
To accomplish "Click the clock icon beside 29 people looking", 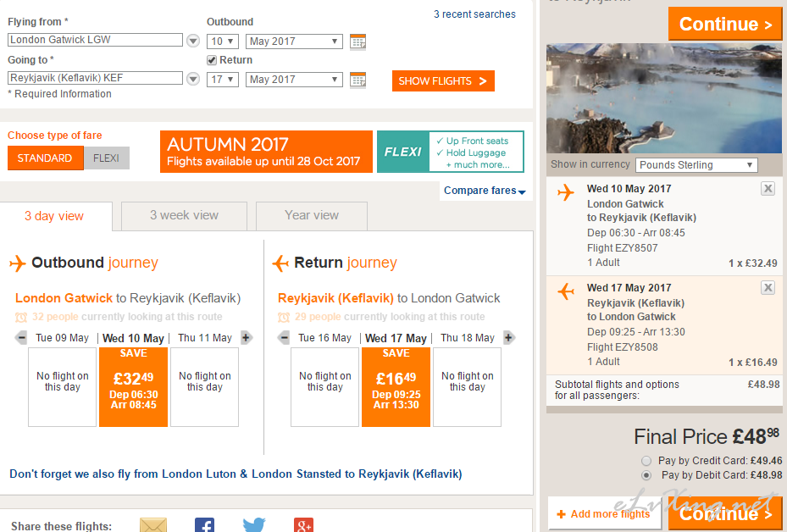I will click(284, 317).
